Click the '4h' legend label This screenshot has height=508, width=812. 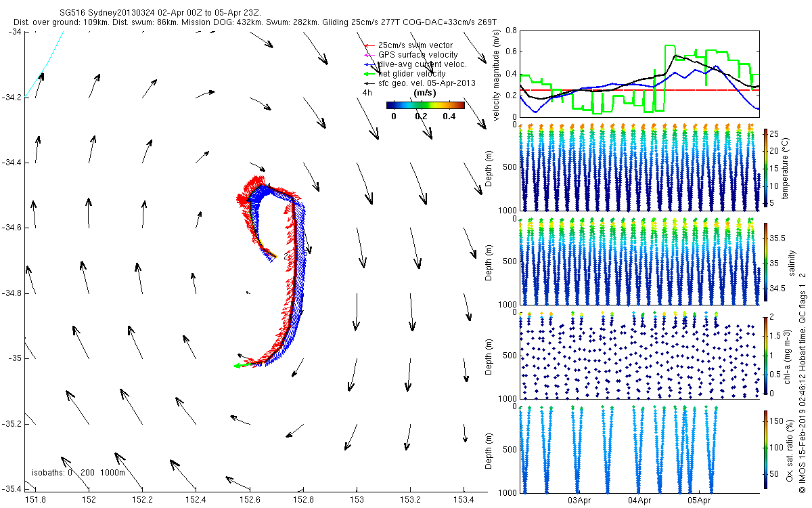(368, 92)
